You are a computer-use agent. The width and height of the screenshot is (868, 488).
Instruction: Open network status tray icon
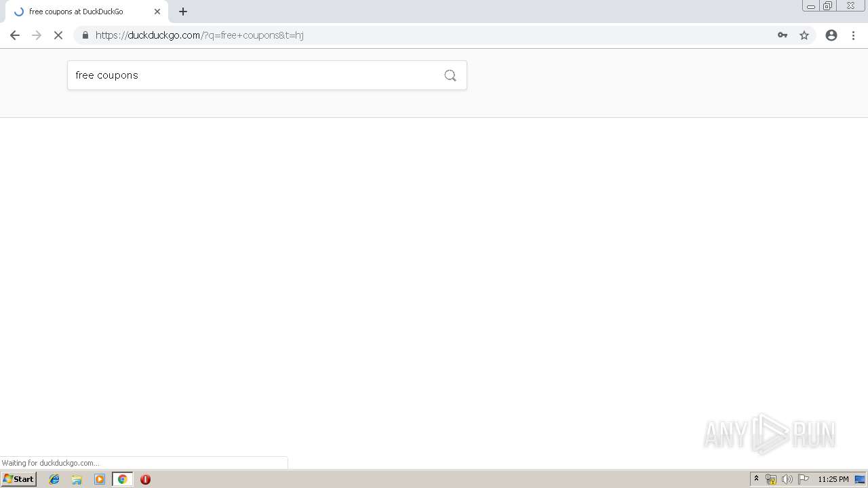[x=771, y=479]
